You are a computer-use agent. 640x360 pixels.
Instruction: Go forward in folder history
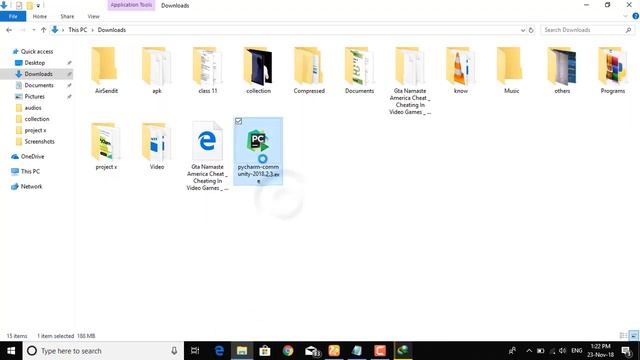pos(23,30)
